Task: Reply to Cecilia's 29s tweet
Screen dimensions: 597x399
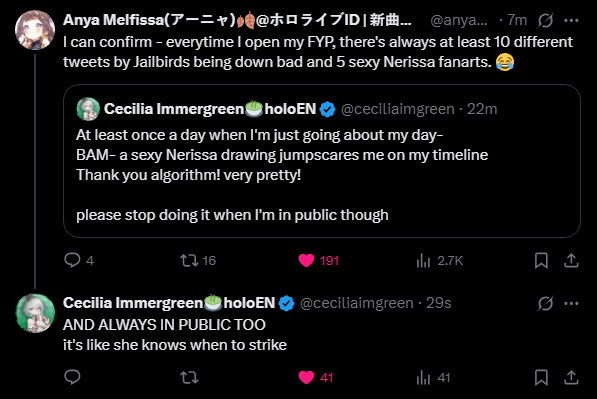Action: 72,377
